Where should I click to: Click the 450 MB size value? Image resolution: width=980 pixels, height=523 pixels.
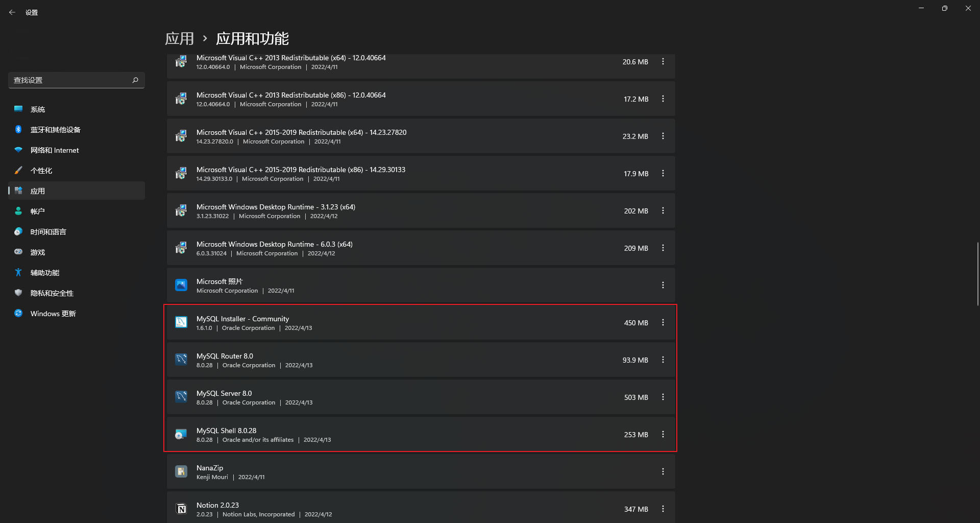(x=636, y=323)
